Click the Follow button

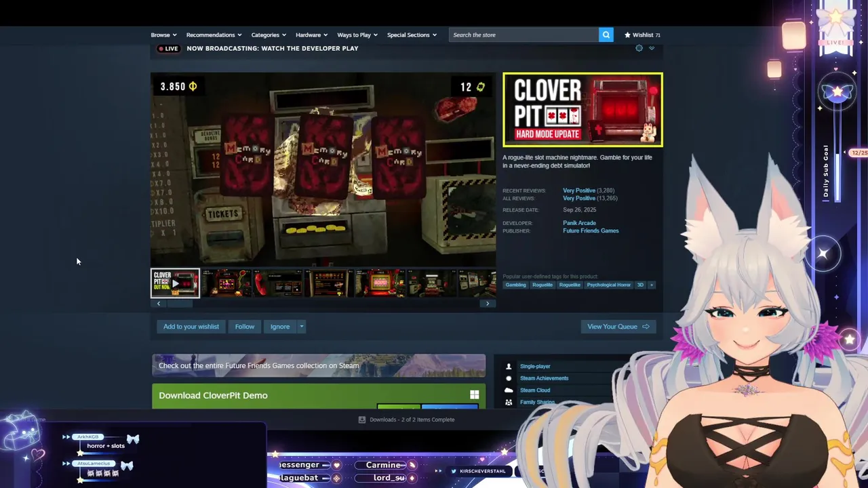(245, 327)
